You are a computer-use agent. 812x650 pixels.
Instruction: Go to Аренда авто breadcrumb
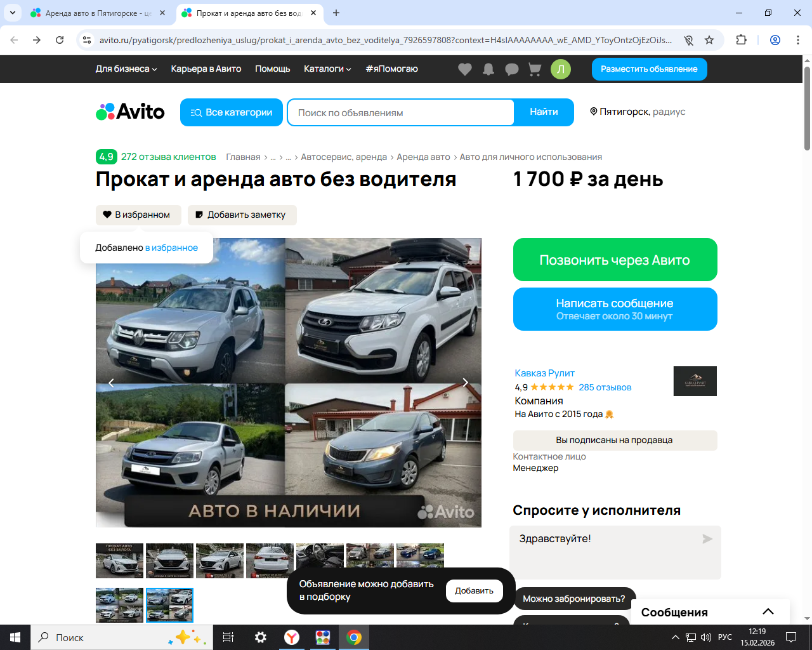coord(423,157)
